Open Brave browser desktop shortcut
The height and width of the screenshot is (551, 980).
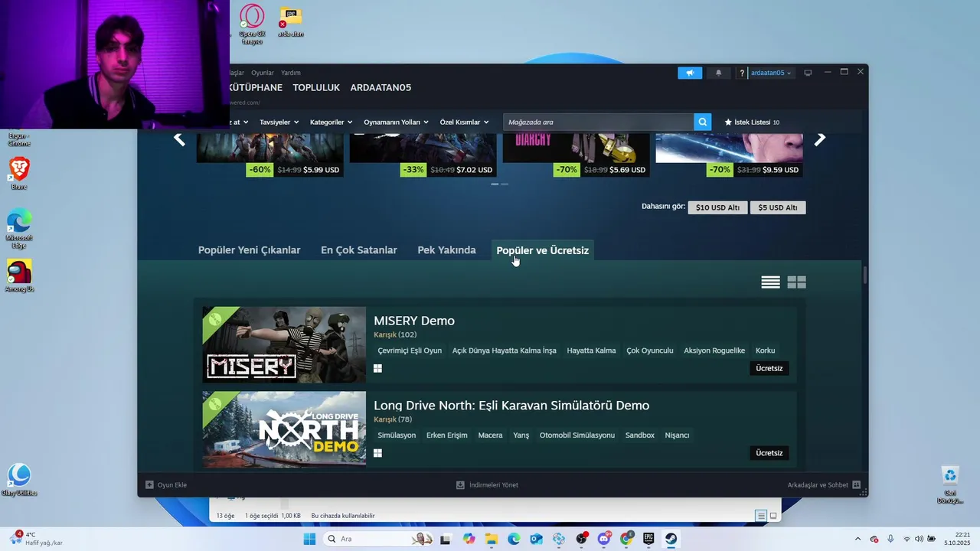click(19, 173)
